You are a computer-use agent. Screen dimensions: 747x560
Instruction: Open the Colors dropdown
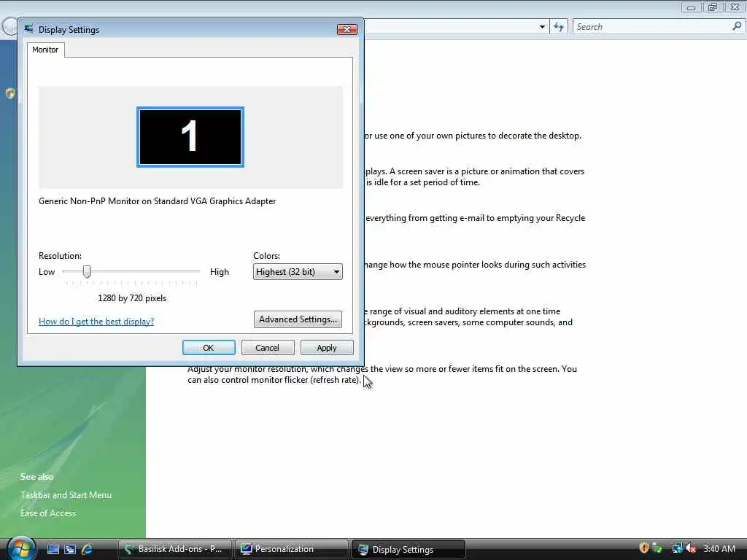coord(298,272)
